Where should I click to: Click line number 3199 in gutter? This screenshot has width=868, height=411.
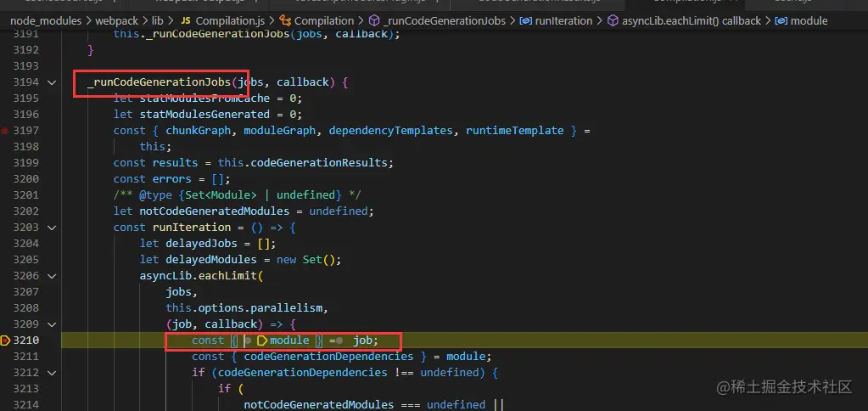26,163
